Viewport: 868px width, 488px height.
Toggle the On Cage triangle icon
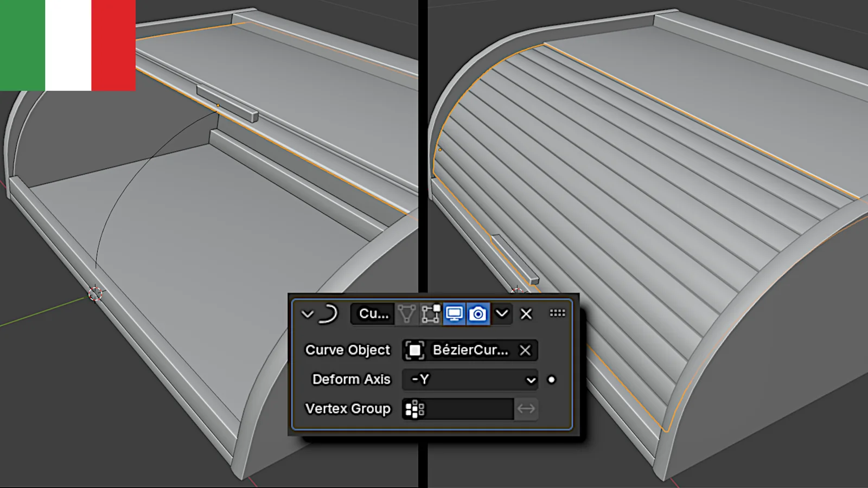(406, 314)
